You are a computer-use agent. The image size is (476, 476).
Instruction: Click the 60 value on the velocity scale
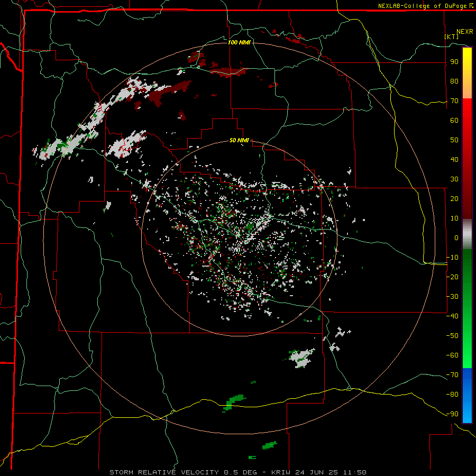[454, 121]
